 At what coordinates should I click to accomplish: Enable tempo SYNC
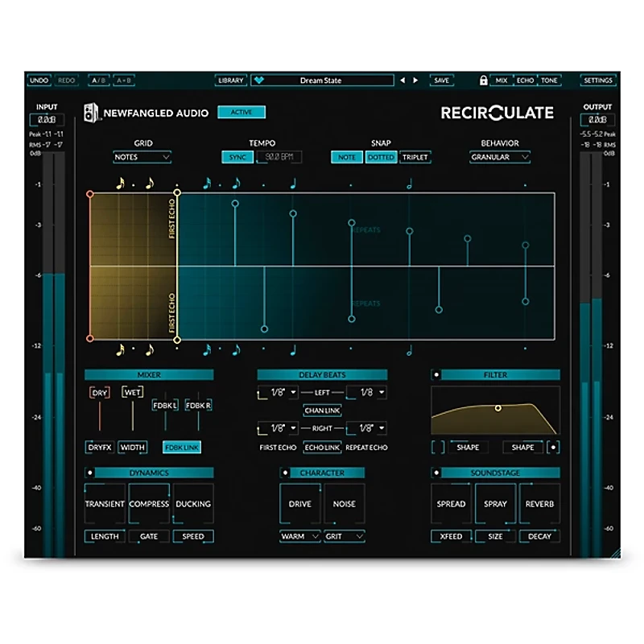click(237, 157)
